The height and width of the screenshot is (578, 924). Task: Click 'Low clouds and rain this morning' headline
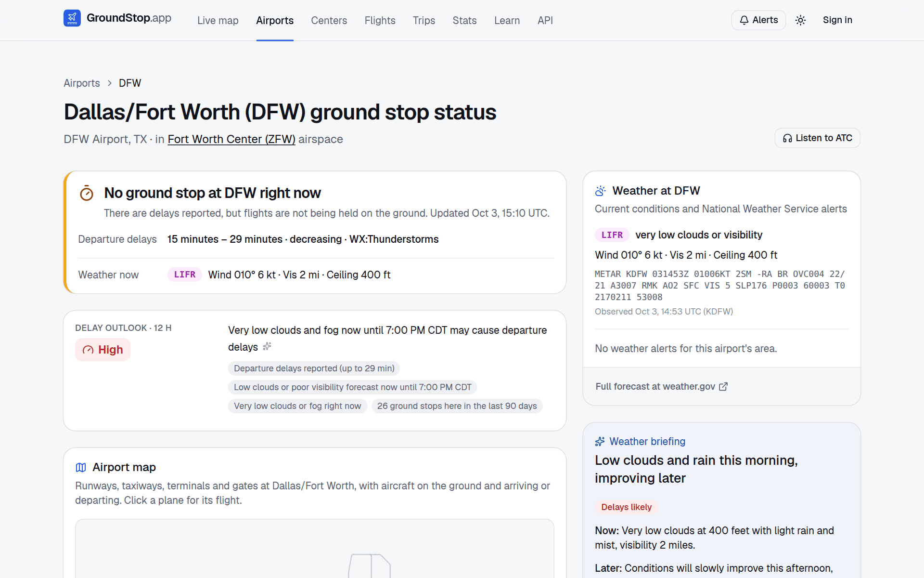696,469
